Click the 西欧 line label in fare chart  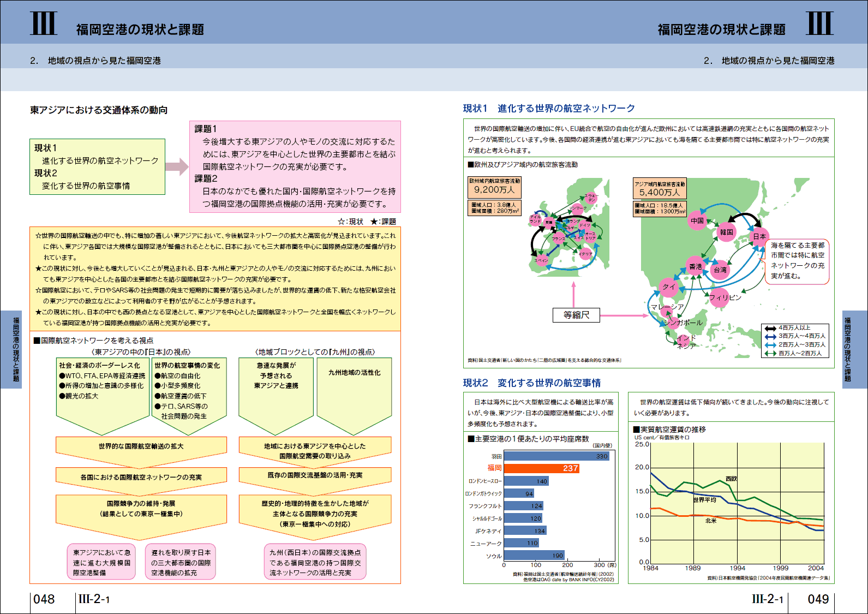tap(731, 479)
